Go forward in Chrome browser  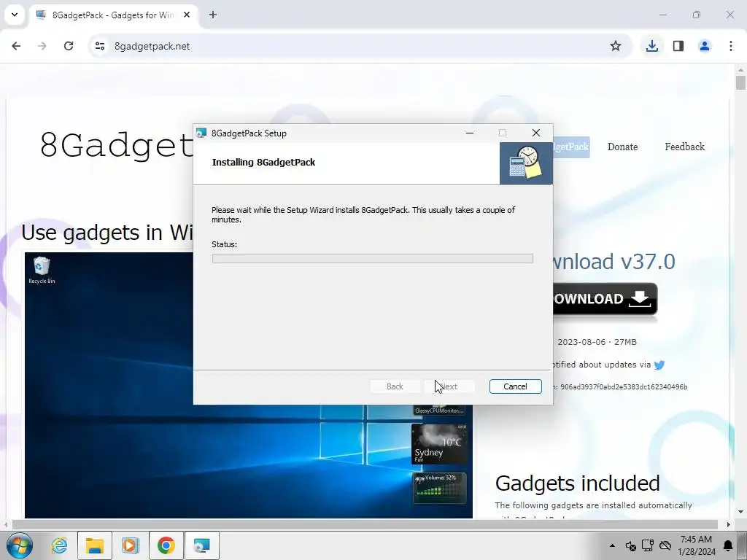(42, 46)
